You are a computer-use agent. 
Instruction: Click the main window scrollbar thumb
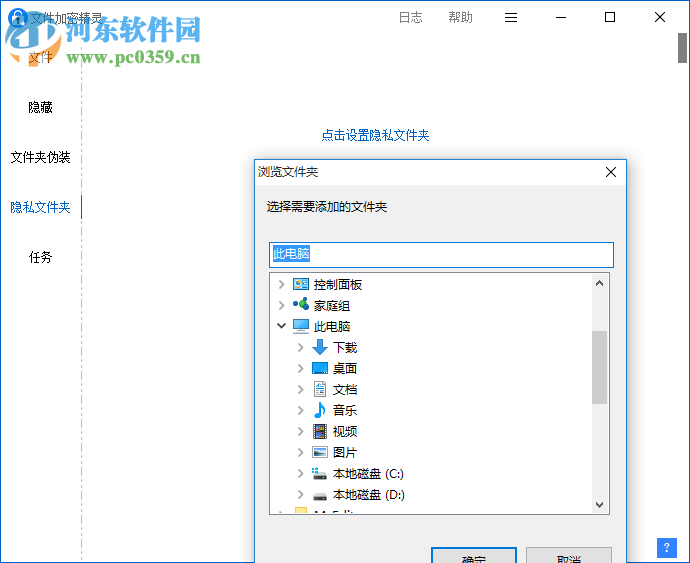point(682,48)
